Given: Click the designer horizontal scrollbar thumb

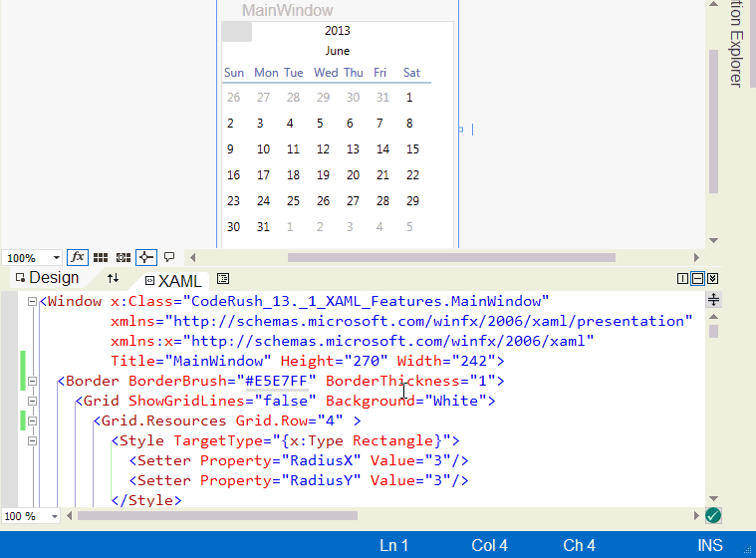Looking at the screenshot, I should click(451, 257).
